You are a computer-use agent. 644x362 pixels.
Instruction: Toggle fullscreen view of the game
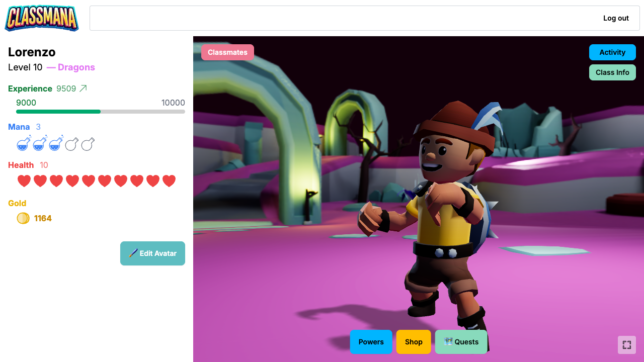point(626,345)
